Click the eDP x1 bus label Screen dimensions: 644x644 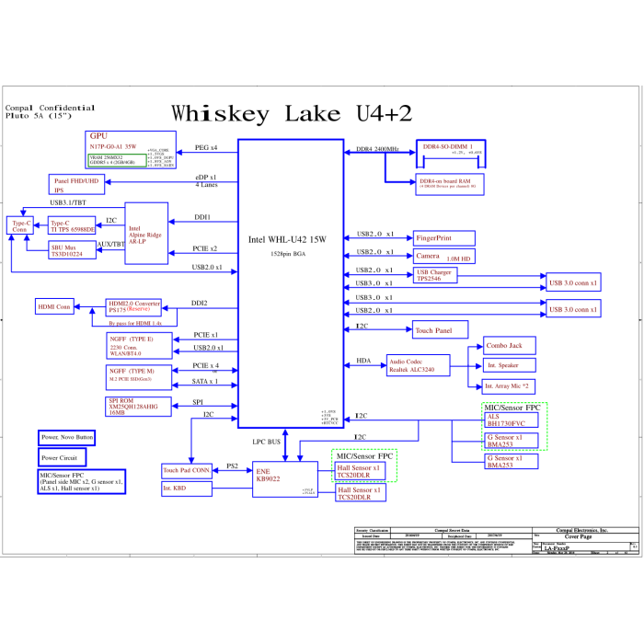[206, 178]
